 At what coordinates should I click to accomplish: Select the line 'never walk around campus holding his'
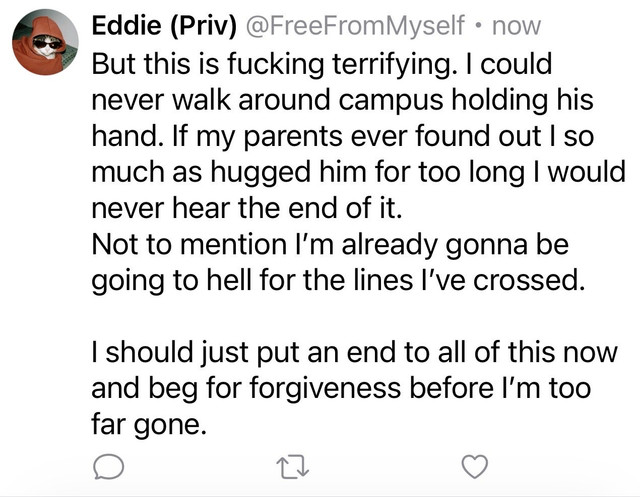342,100
